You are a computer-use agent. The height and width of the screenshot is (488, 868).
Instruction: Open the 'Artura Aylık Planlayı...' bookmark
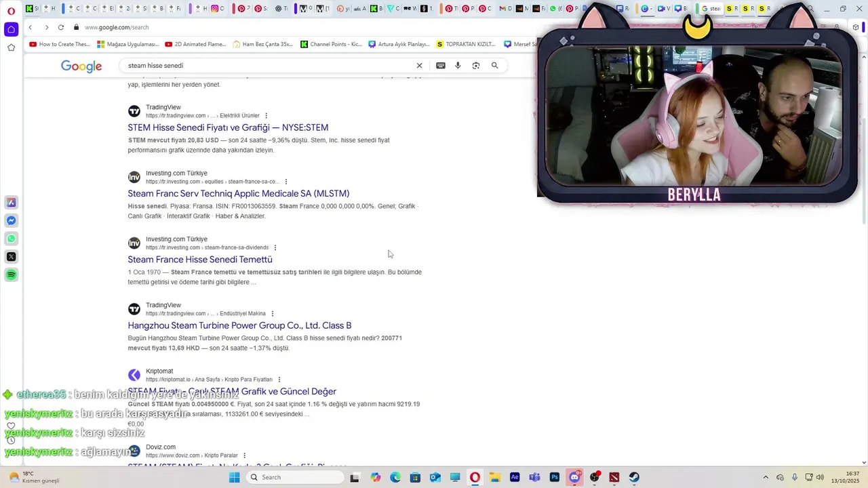coord(399,44)
